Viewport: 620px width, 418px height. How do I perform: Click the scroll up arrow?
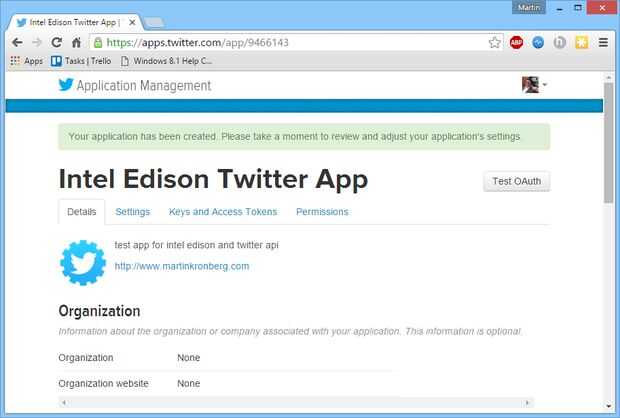coord(609,78)
